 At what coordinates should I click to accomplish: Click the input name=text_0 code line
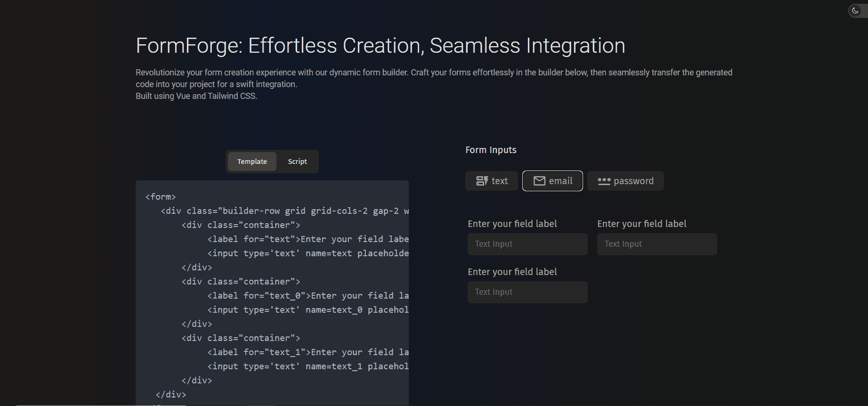pos(308,310)
